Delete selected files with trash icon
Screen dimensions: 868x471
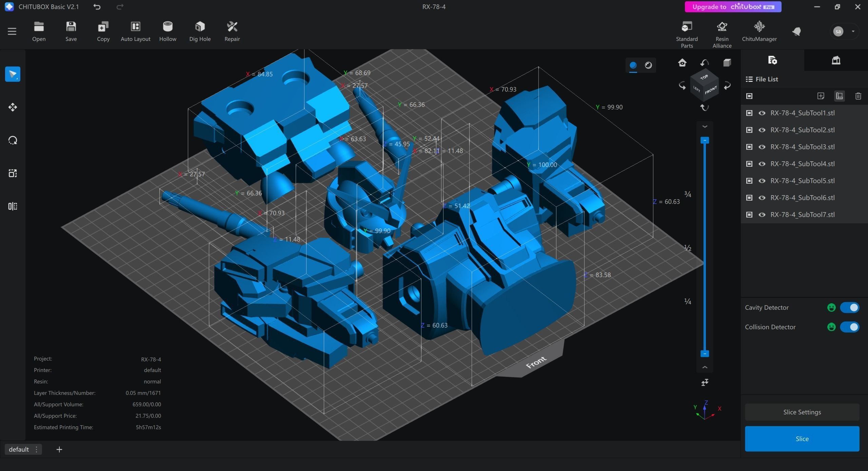[858, 96]
